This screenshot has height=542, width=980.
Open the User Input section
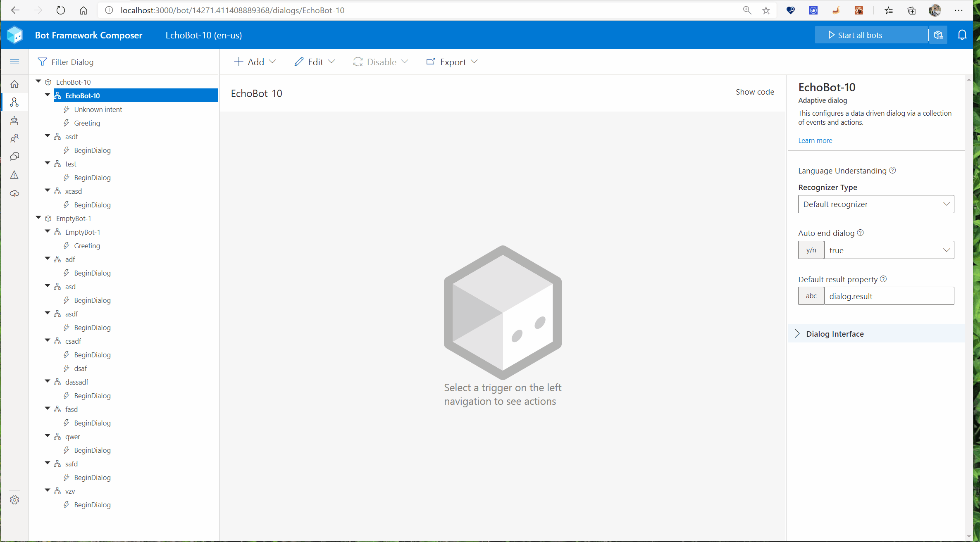[x=14, y=138]
